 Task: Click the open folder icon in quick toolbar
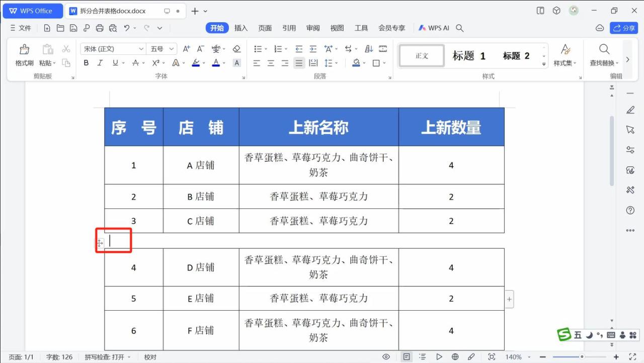60,28
